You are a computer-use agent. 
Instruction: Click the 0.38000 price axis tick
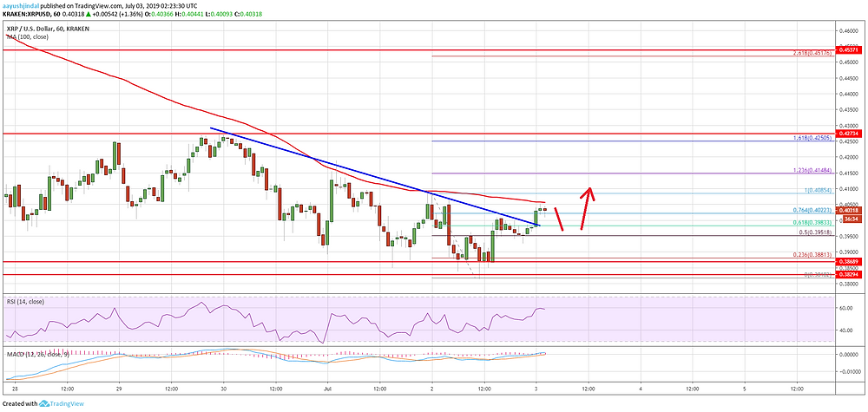(850, 284)
